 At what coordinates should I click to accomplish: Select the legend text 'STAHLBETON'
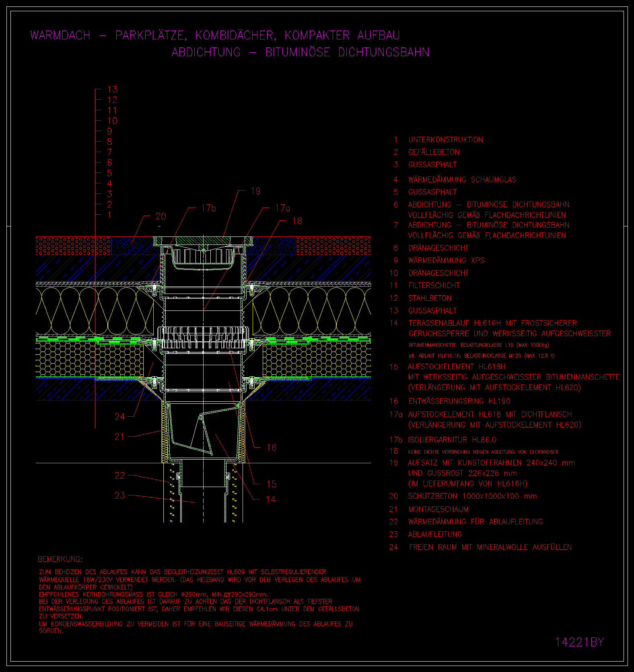[430, 298]
